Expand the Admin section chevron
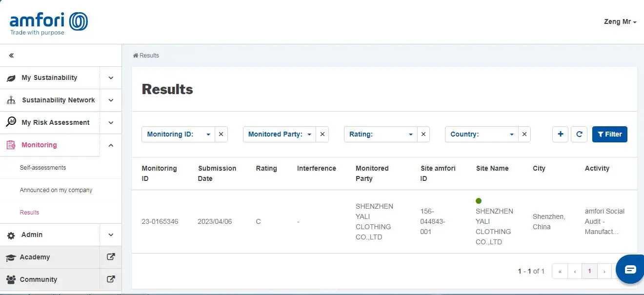Screen dimensions: 644x295 click(x=111, y=235)
